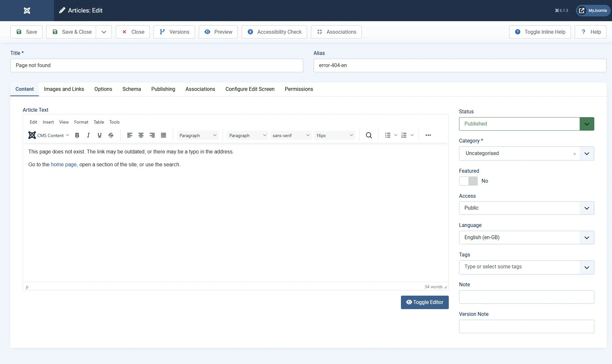
Task: Switch to the Images and Links tab
Action: click(64, 89)
